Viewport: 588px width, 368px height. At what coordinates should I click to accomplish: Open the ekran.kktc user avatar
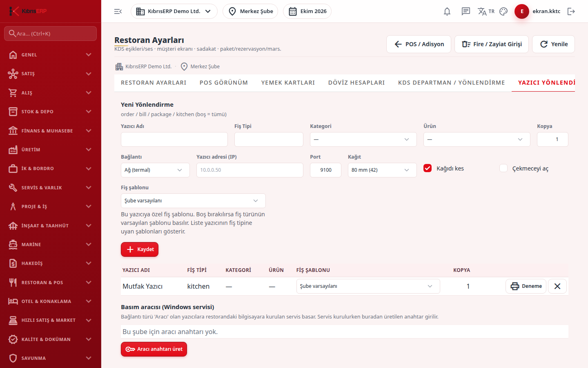pos(522,11)
